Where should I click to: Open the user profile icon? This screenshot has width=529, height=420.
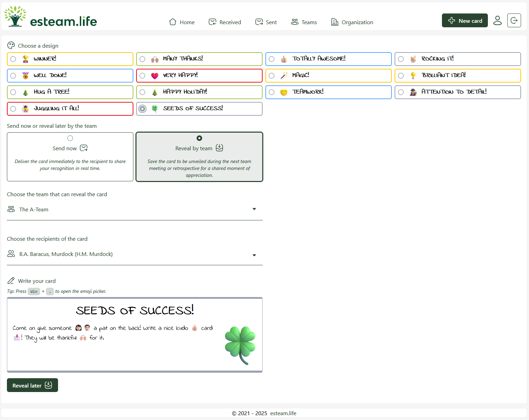coord(498,20)
